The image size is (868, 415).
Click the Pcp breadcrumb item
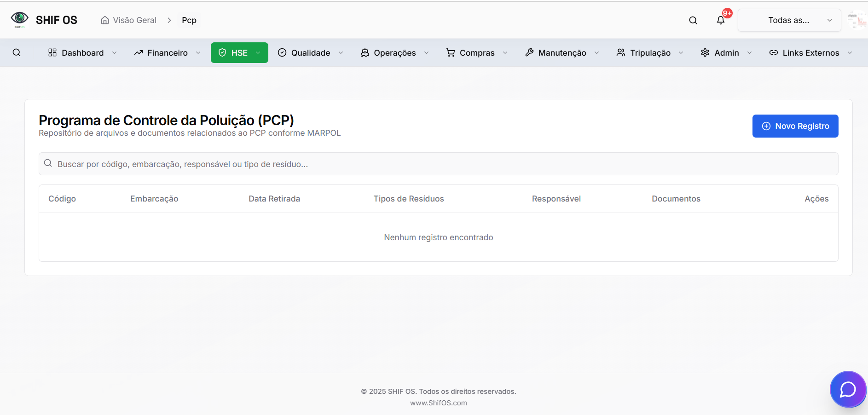[x=189, y=20]
